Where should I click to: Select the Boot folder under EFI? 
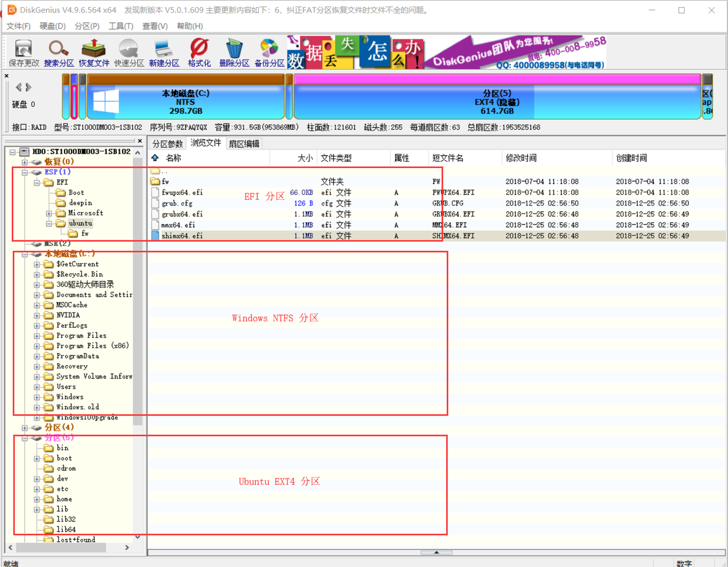point(76,193)
